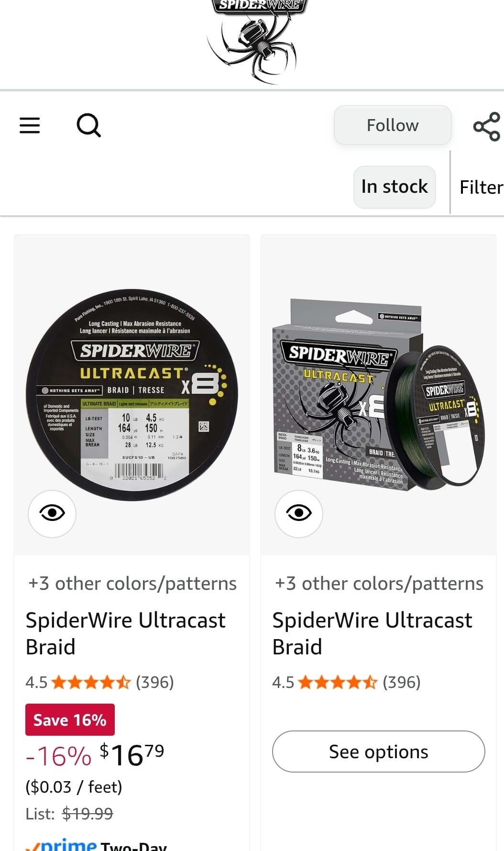Open the boxed Ultracast product image
This screenshot has height=851, width=504.
click(x=379, y=395)
